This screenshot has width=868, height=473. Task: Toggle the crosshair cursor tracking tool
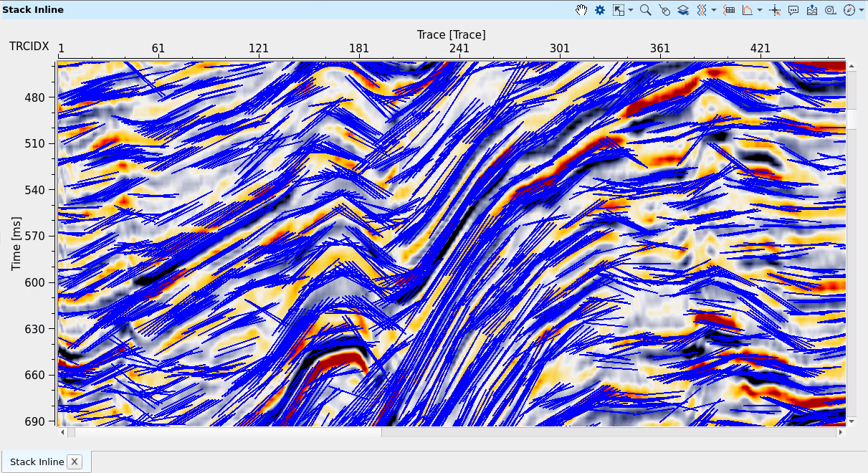[775, 10]
